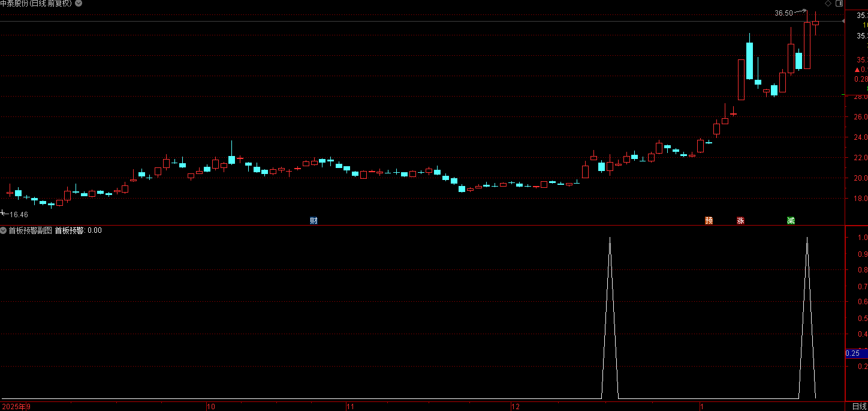Open the dropdown beside 中泰股份 chart title

[x=79, y=4]
